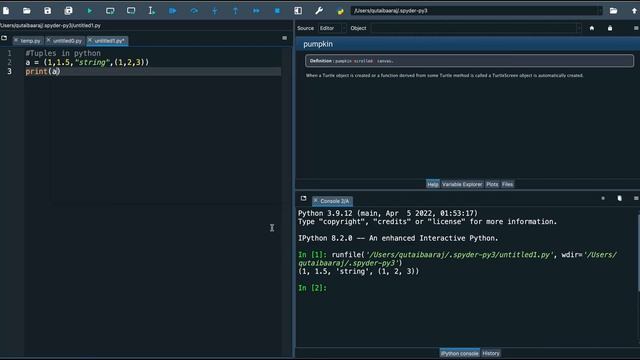Browse for a working directory
The height and width of the screenshot is (360, 640).
click(613, 11)
